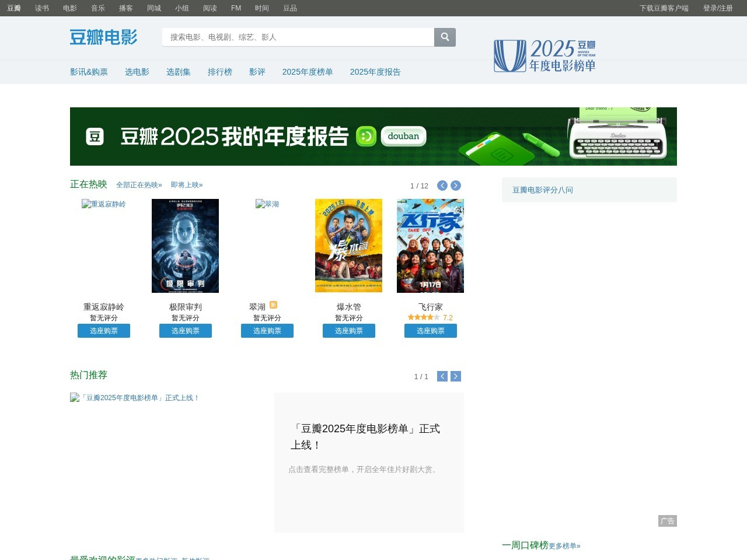The image size is (747, 560).
Task: Select 读书 in the top menu bar
Action: (41, 8)
